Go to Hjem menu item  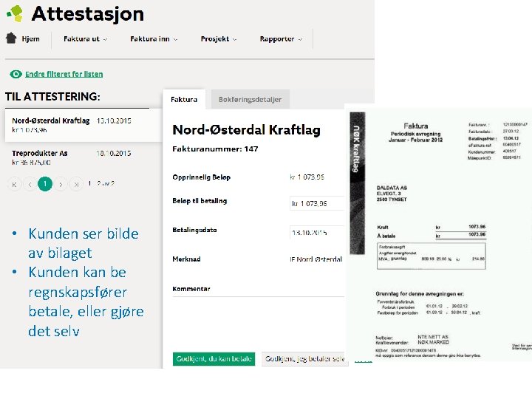30,39
